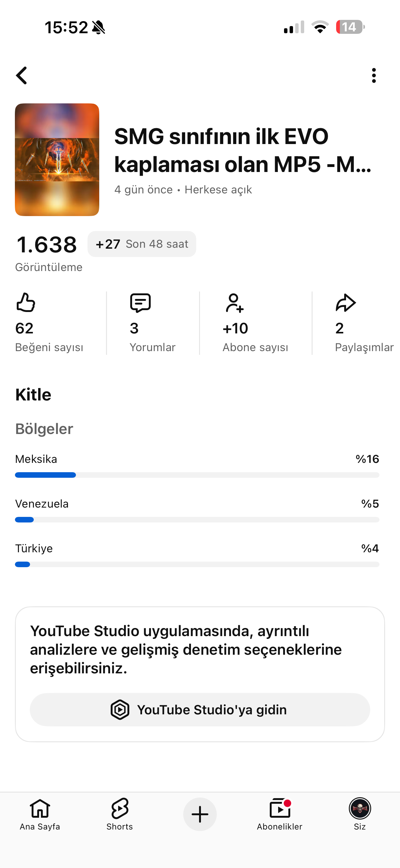Tap the +27 Son 48 saat chip

coord(142,244)
